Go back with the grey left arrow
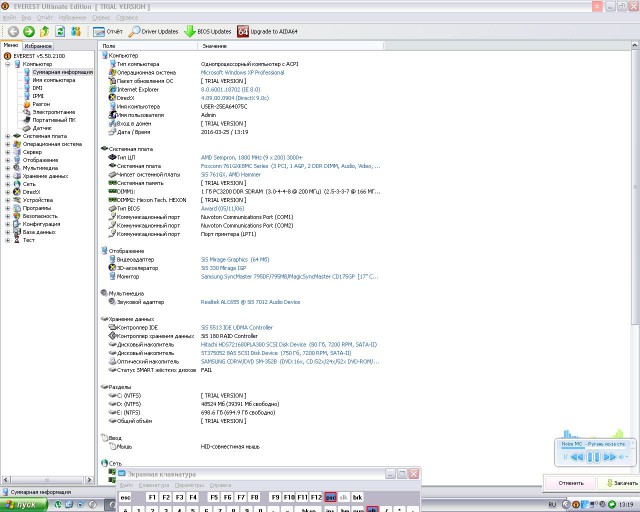This screenshot has height=512, width=640. [x=13, y=31]
